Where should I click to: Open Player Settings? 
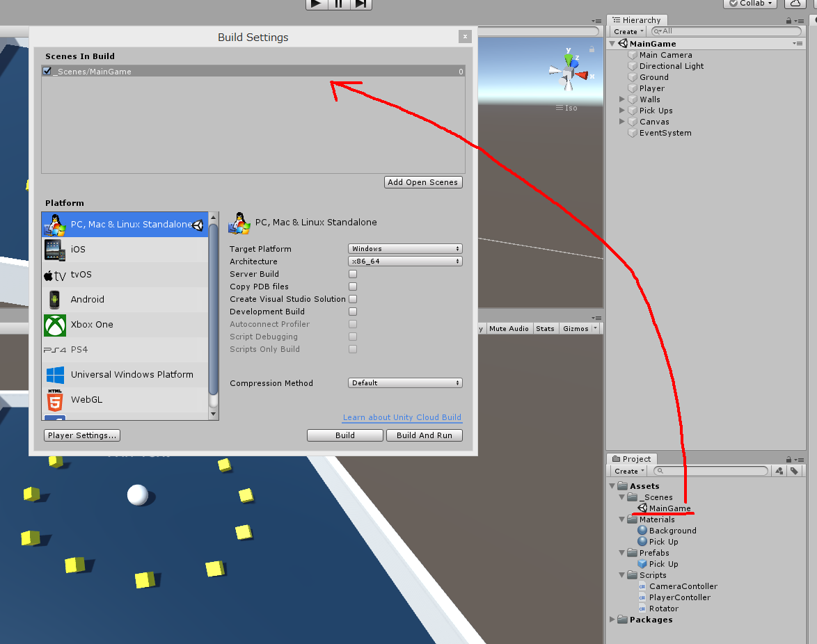[x=82, y=435]
